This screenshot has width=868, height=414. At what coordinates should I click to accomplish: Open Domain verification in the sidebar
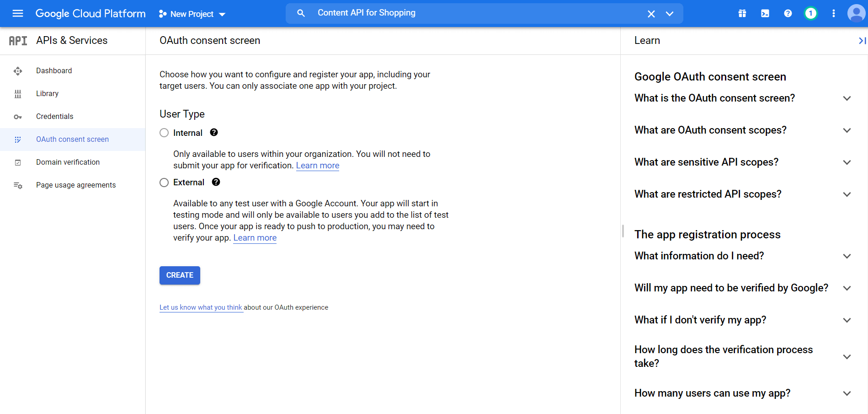click(x=73, y=162)
